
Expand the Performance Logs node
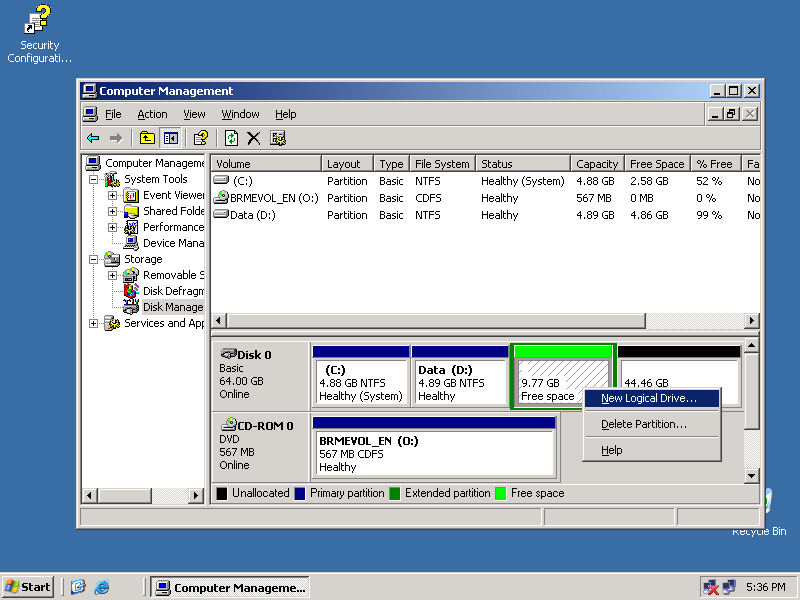(x=112, y=227)
